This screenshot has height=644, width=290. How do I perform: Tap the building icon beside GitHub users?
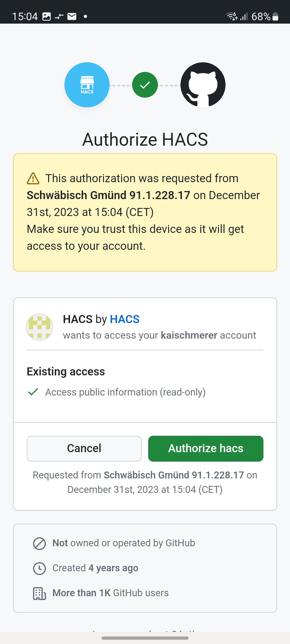click(x=39, y=593)
